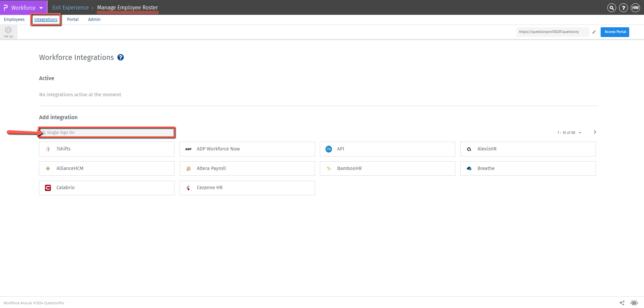The image size is (644, 308).
Task: Select the AlexisHR integration card
Action: point(528,149)
